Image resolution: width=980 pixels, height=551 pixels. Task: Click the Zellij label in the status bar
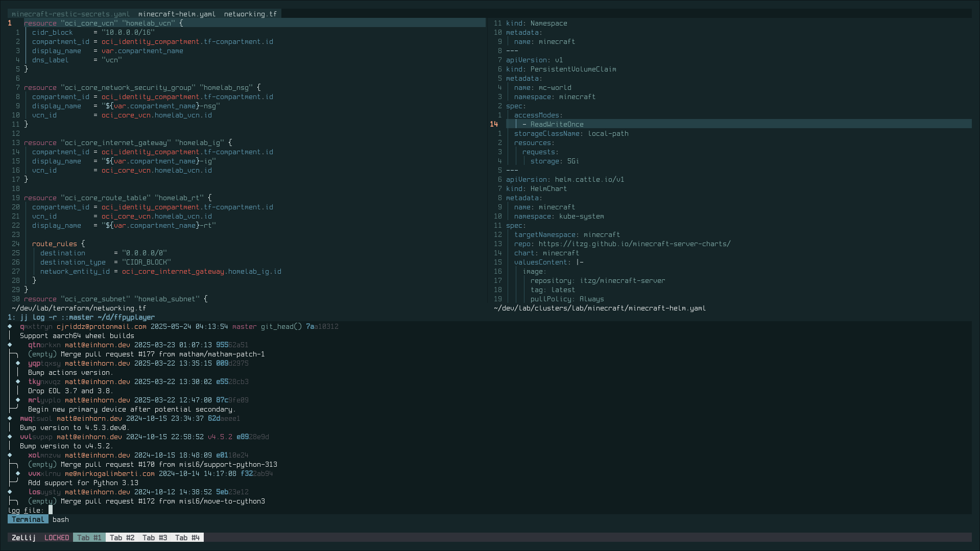pos(23,537)
